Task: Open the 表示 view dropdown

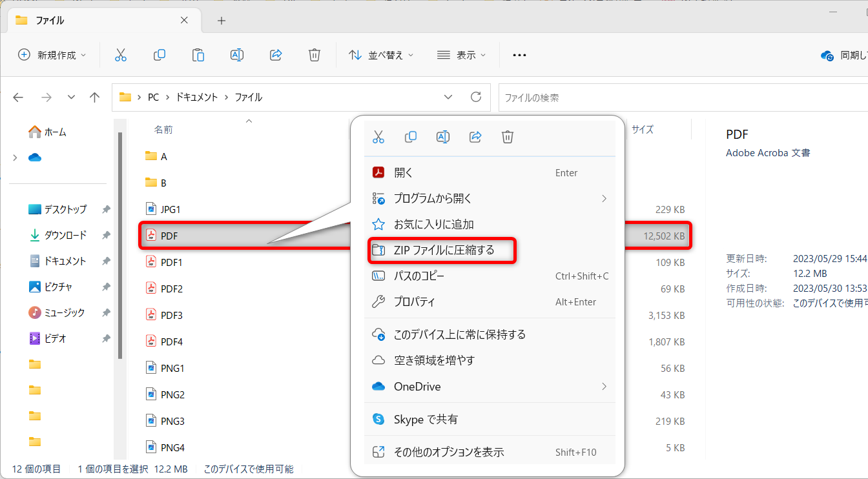Action: (461, 56)
